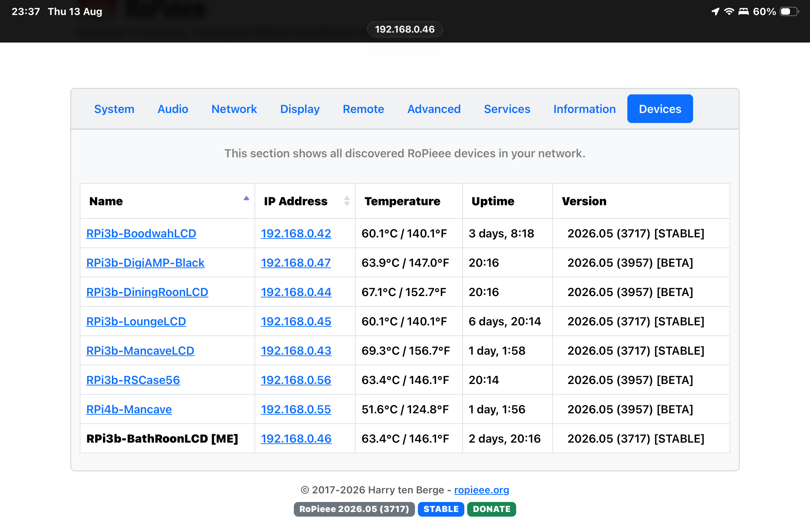
Task: Follow the 192.168.0.44 IP link
Action: [296, 292]
